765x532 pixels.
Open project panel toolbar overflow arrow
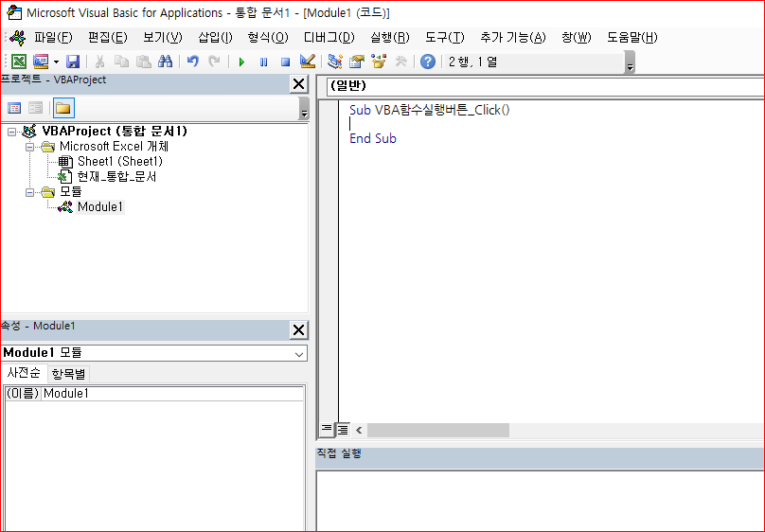pyautogui.click(x=304, y=108)
